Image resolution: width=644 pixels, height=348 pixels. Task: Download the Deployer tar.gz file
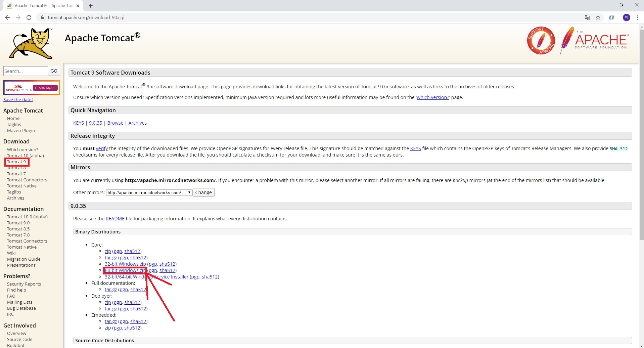(x=111, y=309)
